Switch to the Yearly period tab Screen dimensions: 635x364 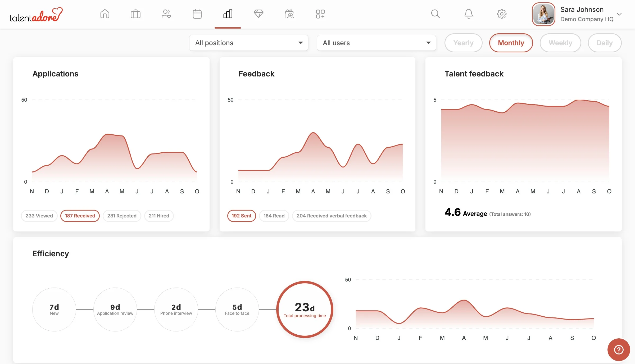tap(463, 43)
